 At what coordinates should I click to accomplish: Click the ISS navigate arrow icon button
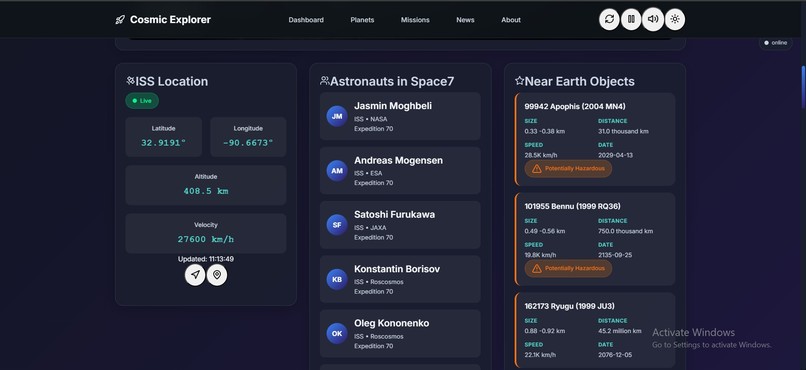tap(195, 275)
